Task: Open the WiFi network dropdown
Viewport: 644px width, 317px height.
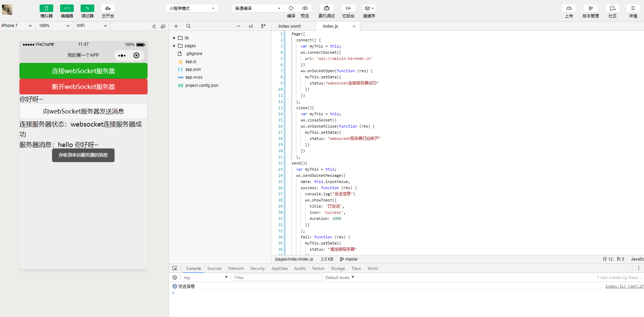Action: pos(91,26)
